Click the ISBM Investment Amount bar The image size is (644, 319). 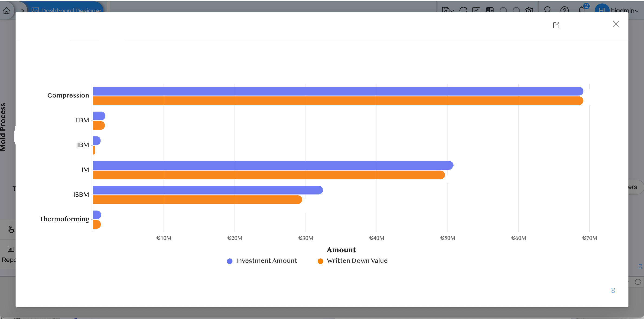[x=208, y=190]
